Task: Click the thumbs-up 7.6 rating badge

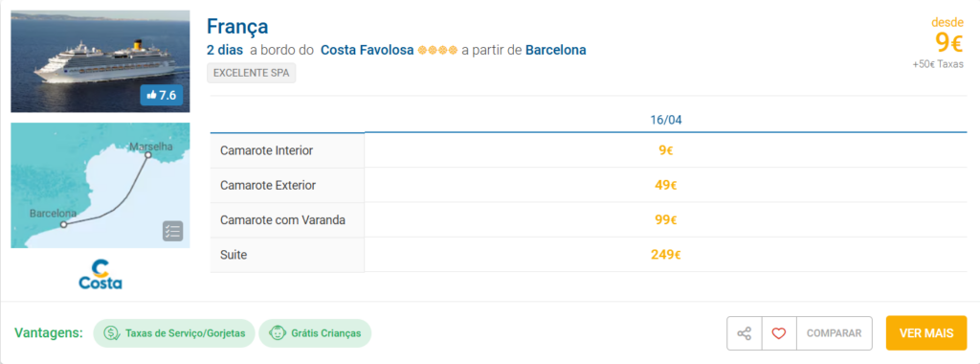Action: [x=161, y=95]
